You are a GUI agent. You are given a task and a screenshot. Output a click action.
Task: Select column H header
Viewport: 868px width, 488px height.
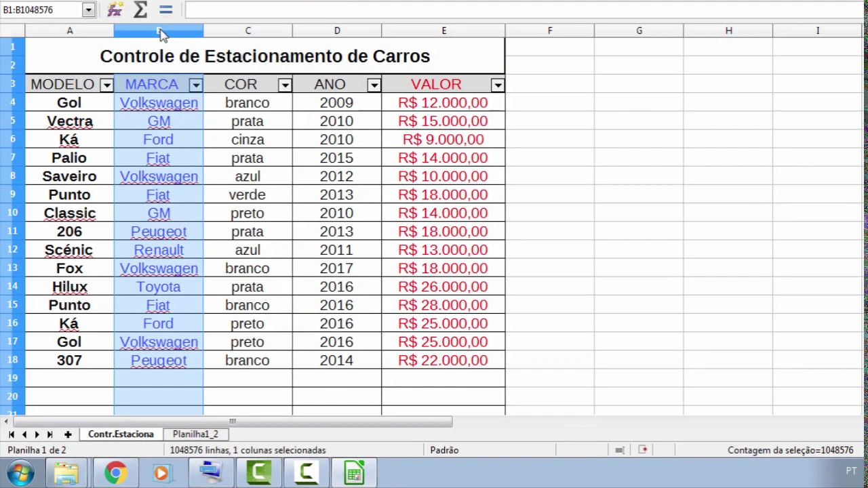(728, 30)
